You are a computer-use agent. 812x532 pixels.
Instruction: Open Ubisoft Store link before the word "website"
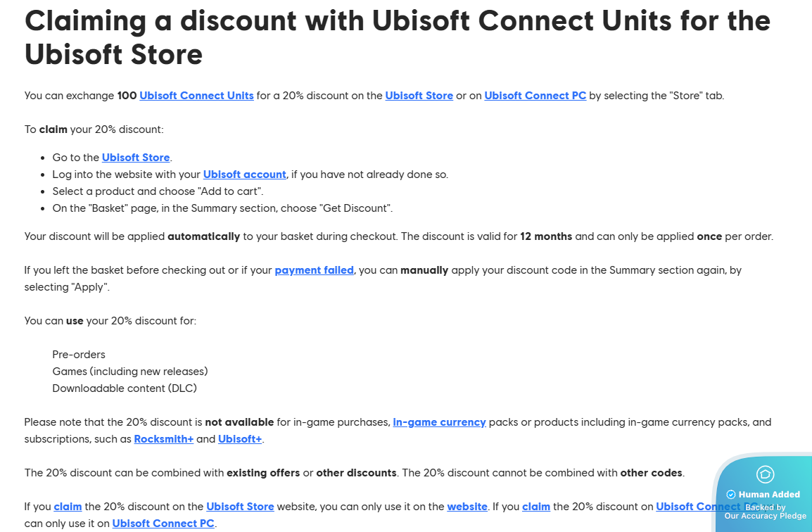[240, 507]
